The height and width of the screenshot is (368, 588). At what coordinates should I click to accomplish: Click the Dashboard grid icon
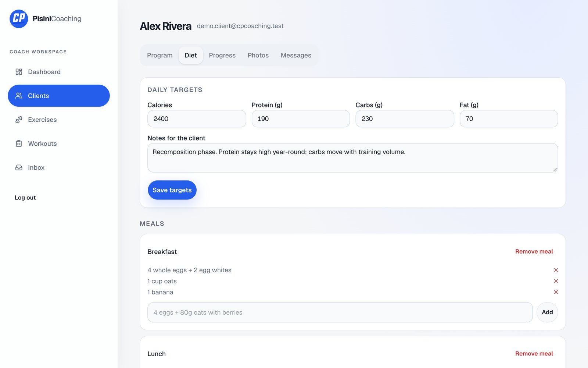coord(19,72)
